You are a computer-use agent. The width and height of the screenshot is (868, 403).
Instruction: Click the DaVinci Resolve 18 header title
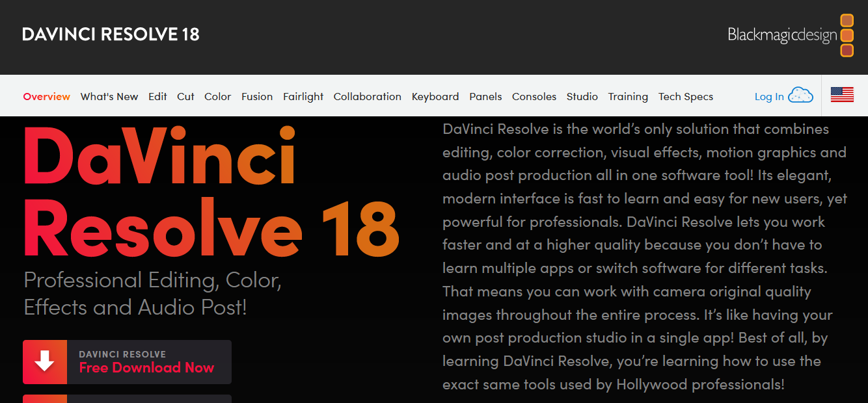(111, 34)
